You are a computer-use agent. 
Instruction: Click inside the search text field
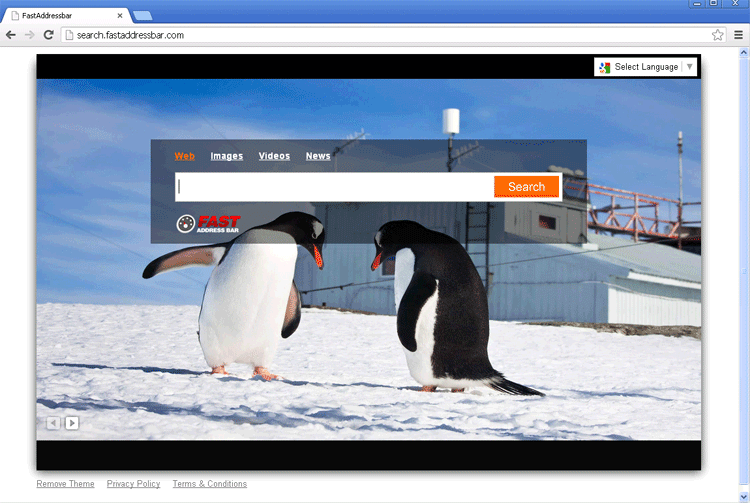tap(334, 187)
